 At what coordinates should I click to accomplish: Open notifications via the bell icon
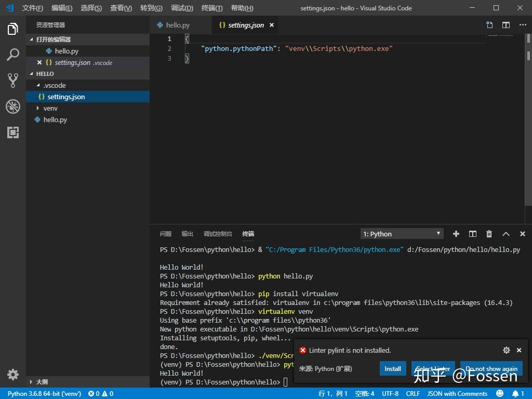[x=516, y=393]
